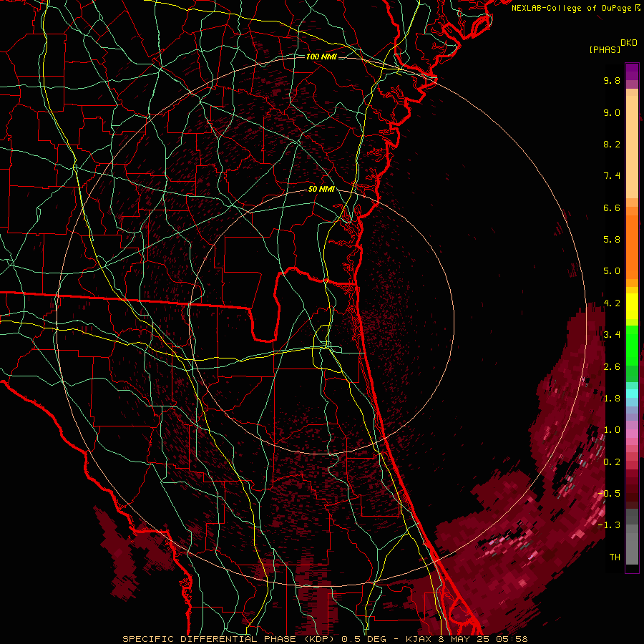Click the -0.5 value on color scale

pyautogui.click(x=610, y=494)
